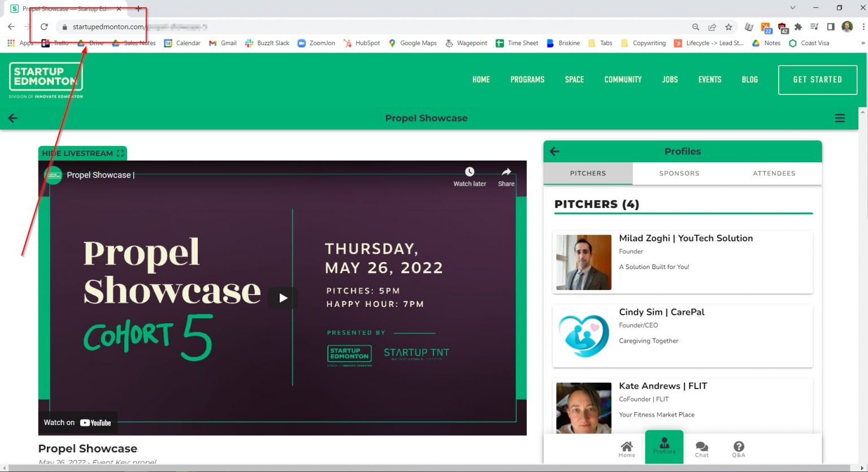
Task: Click the browser back arrow button
Action: 11,27
